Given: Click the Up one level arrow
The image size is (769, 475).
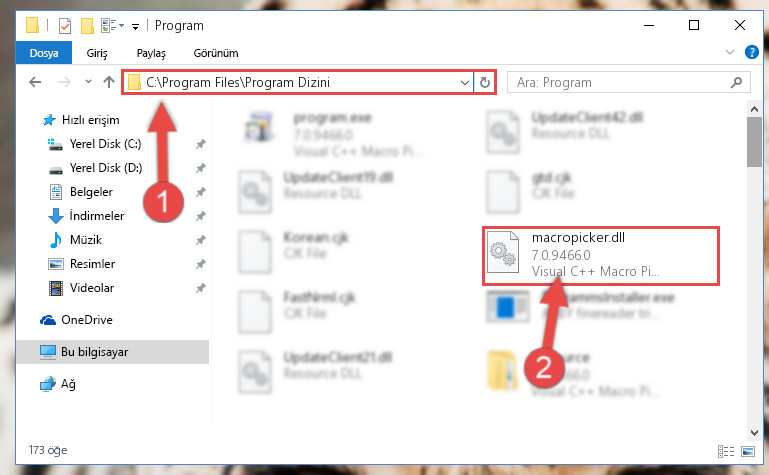Looking at the screenshot, I should coord(109,82).
